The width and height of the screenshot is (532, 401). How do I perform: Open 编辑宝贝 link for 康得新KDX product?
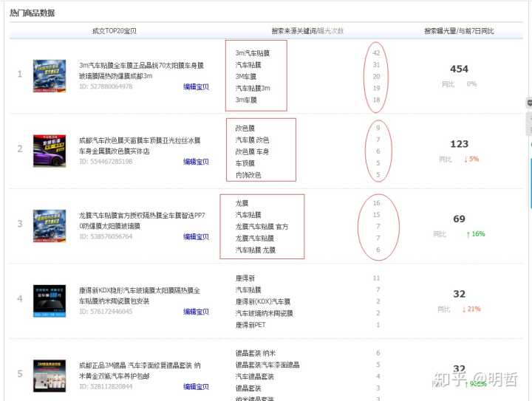click(196, 312)
